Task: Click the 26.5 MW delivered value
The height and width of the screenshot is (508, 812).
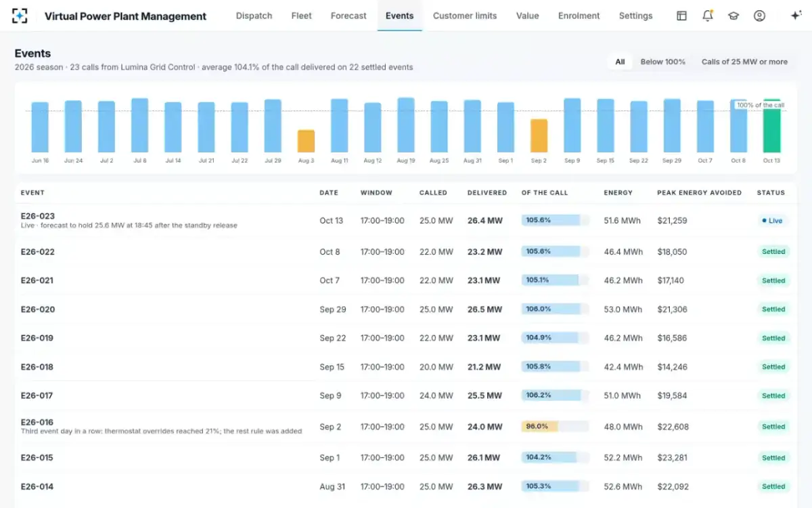Action: click(484, 310)
